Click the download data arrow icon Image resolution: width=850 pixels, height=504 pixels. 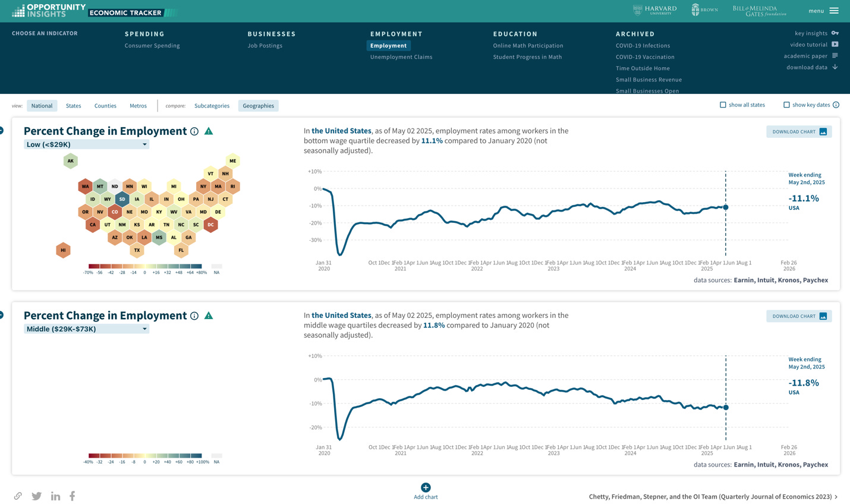click(x=835, y=67)
